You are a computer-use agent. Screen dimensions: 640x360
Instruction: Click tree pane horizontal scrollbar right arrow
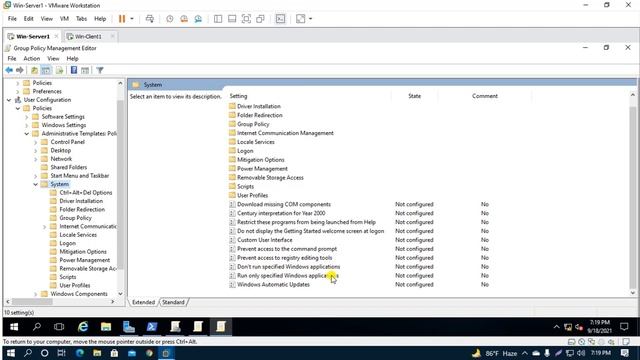pyautogui.click(x=113, y=302)
